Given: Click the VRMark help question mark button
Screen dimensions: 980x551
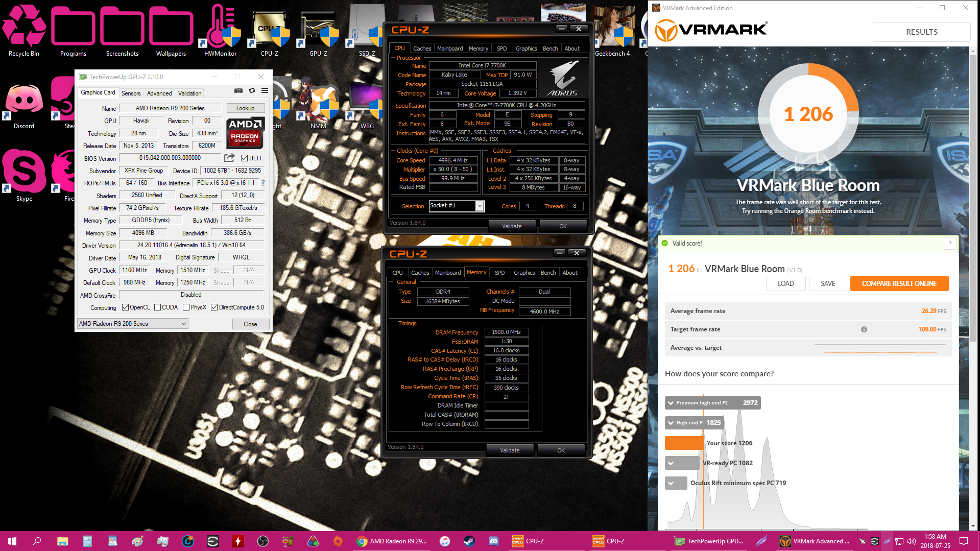Looking at the screenshot, I should tap(950, 244).
